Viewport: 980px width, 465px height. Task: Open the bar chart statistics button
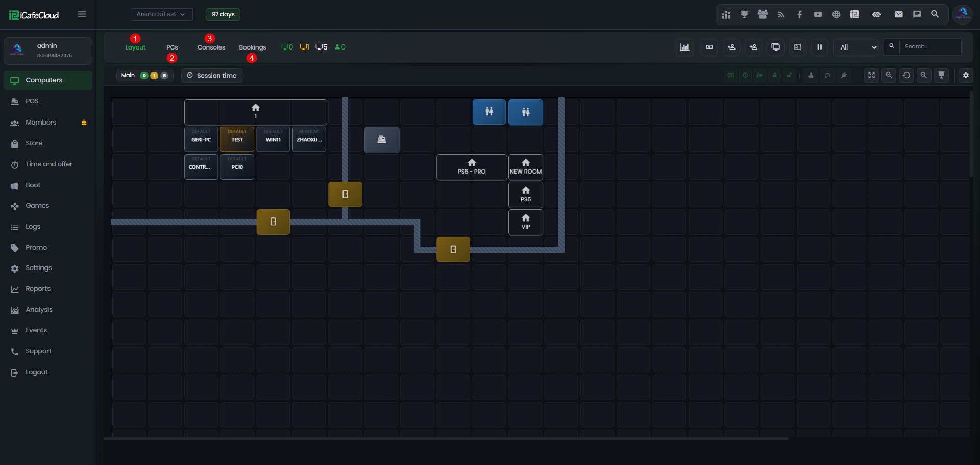coord(684,47)
